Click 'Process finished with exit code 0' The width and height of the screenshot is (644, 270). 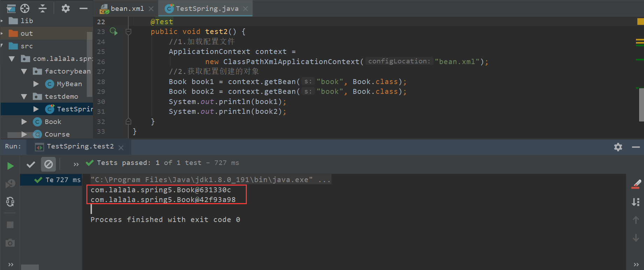pos(165,220)
